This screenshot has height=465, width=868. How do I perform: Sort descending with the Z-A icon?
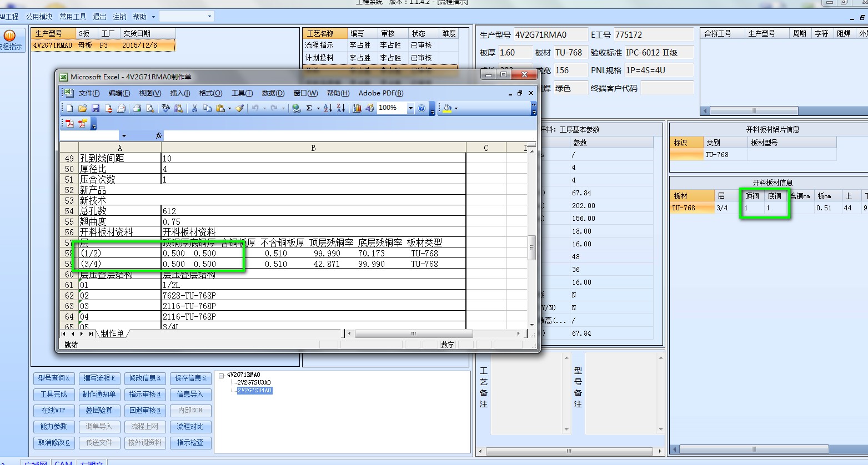pos(341,108)
